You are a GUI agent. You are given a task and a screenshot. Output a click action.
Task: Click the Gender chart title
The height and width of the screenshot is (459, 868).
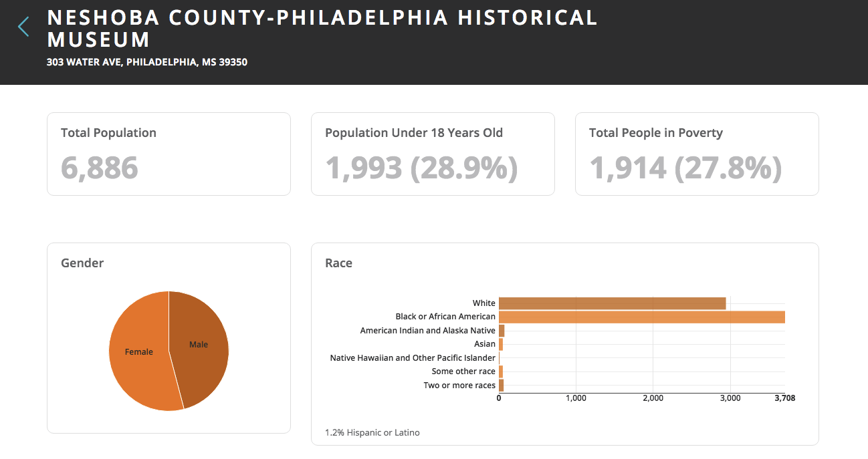(82, 263)
